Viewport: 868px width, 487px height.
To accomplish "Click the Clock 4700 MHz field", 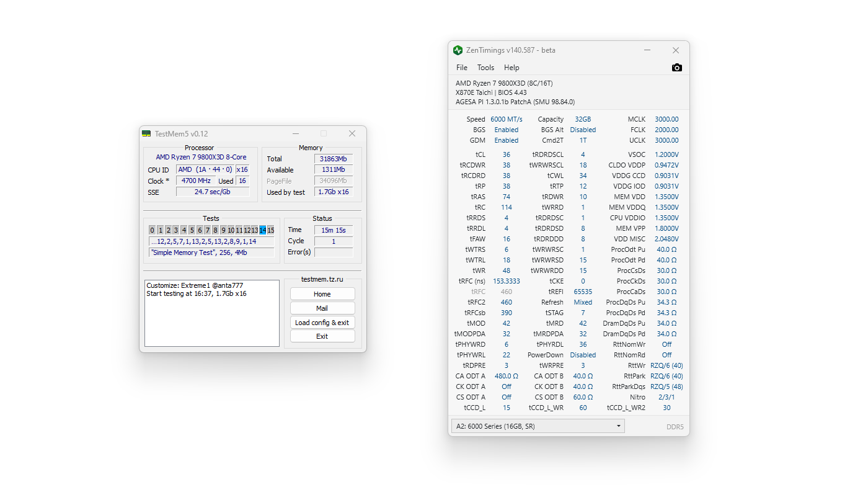I will click(x=197, y=181).
